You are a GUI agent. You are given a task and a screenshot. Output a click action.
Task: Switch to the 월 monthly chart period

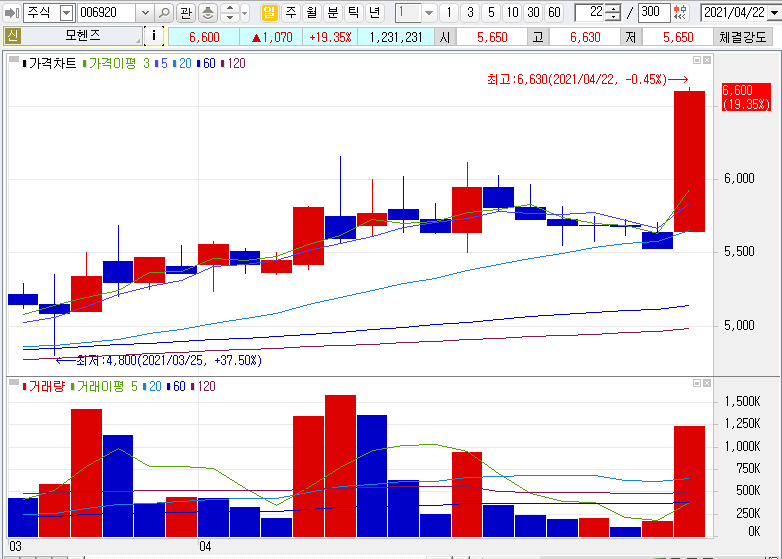312,12
